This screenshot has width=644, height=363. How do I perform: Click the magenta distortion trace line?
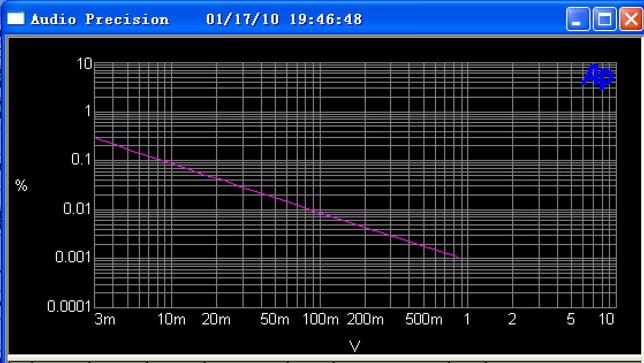pyautogui.click(x=276, y=197)
